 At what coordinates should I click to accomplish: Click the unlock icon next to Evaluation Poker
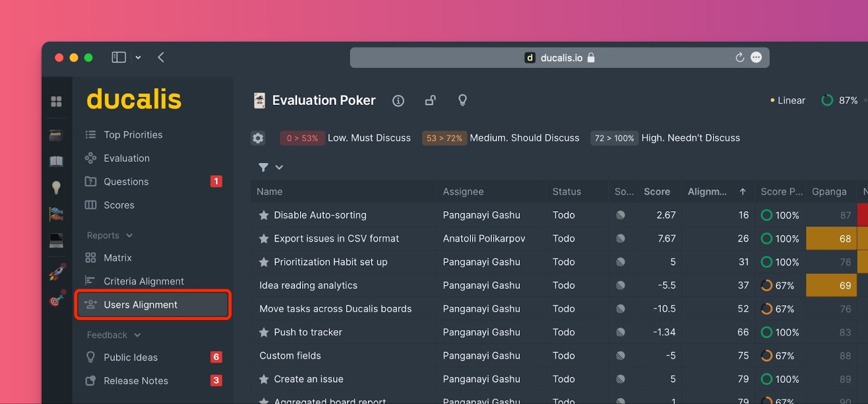430,100
